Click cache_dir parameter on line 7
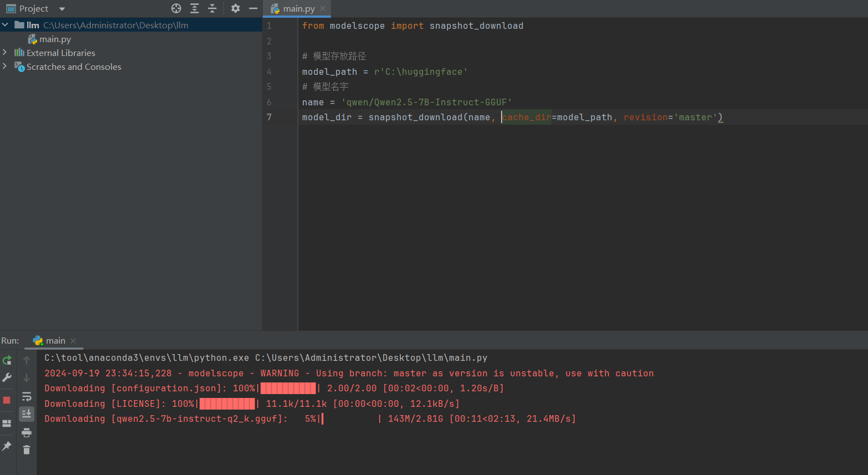 527,117
